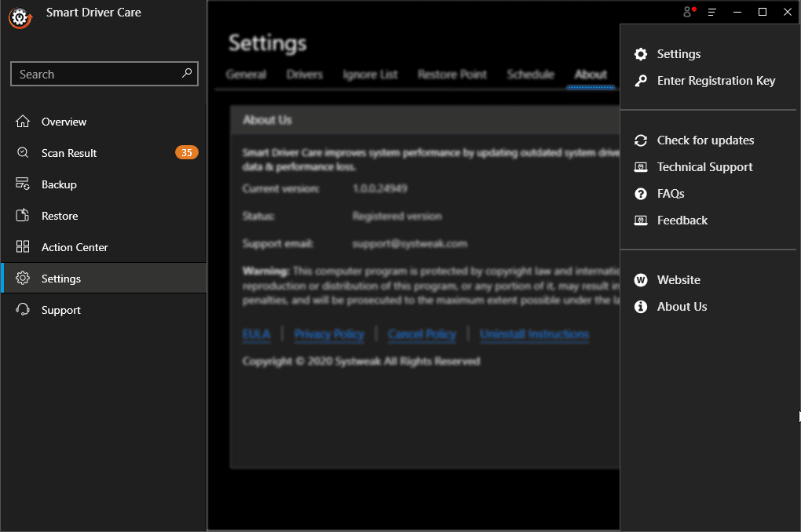Switch to the Drivers tab
The width and height of the screenshot is (801, 532).
click(x=305, y=75)
